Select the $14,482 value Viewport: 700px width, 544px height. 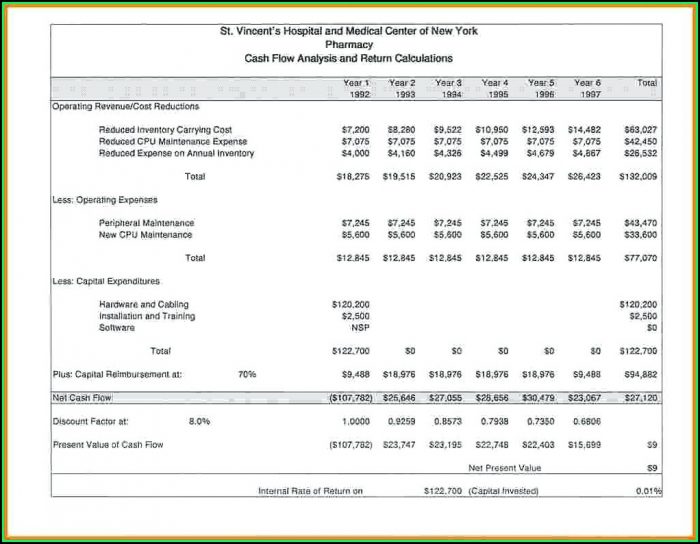point(584,130)
